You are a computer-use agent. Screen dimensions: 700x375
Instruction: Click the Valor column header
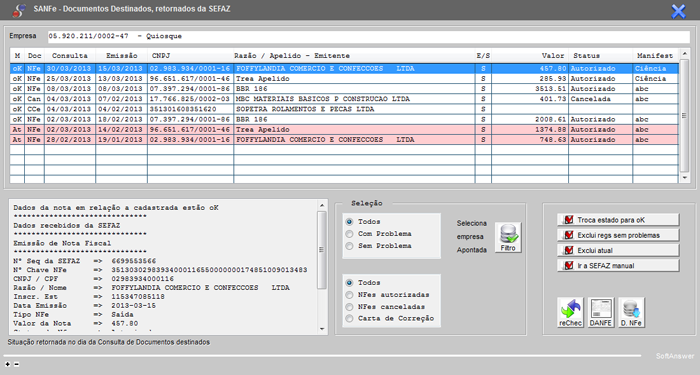pos(530,56)
